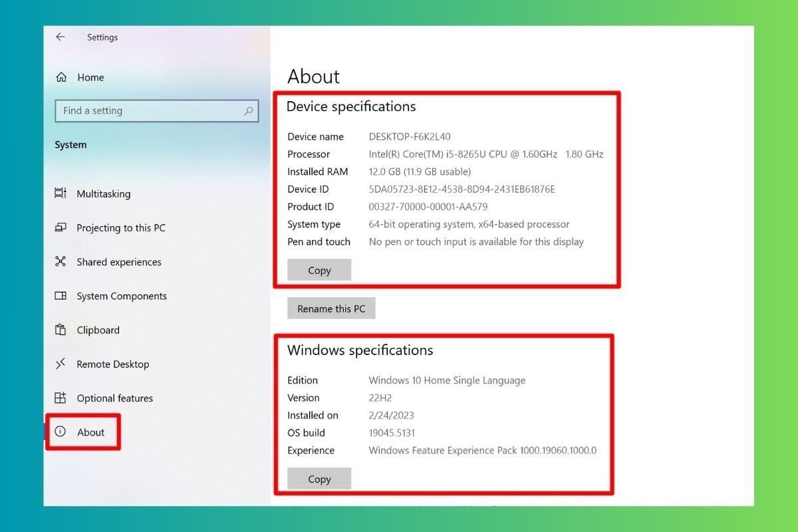Click the About info icon
The width and height of the screenshot is (798, 532).
pyautogui.click(x=61, y=432)
